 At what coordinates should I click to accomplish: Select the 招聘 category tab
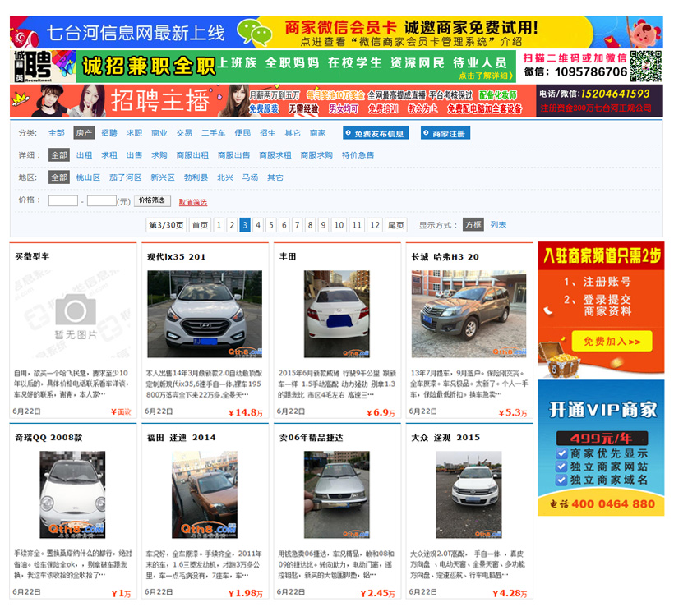109,133
